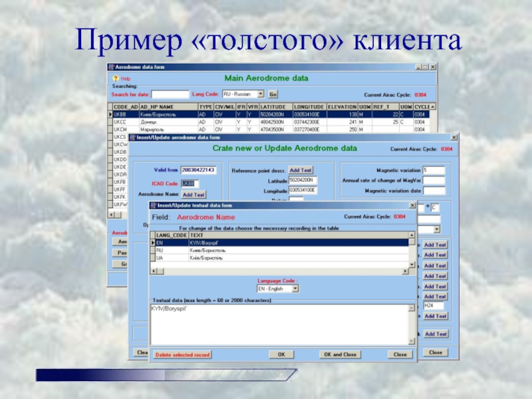Click the scroll-right arrow under the language table

click(x=405, y=271)
